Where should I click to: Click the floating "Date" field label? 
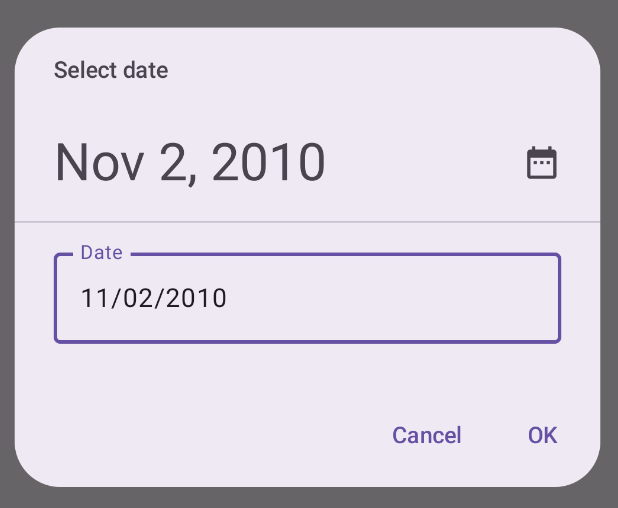101,253
